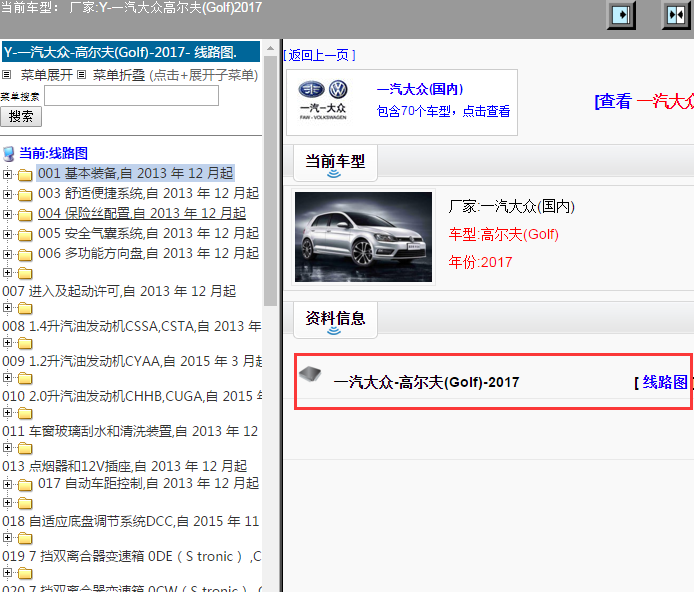Click the folder icon for 004 保险丝配置
Viewport: 694px width, 592px height.
coord(25,215)
